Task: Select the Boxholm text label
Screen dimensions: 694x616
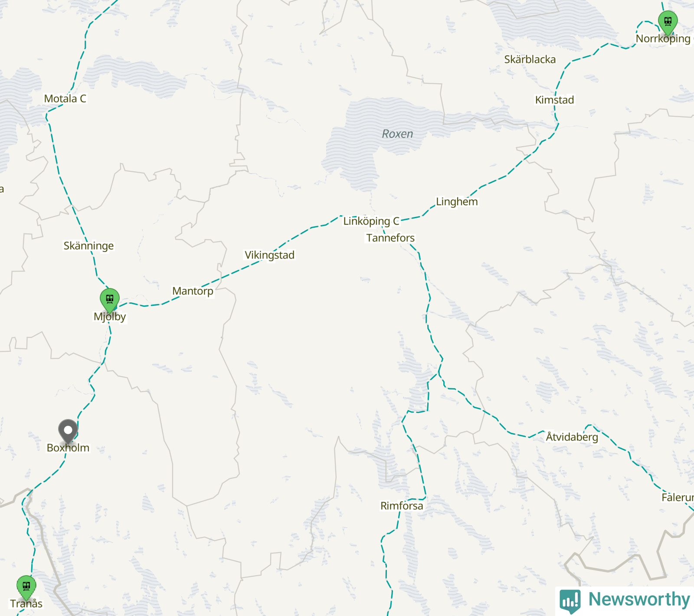Action: 68,448
